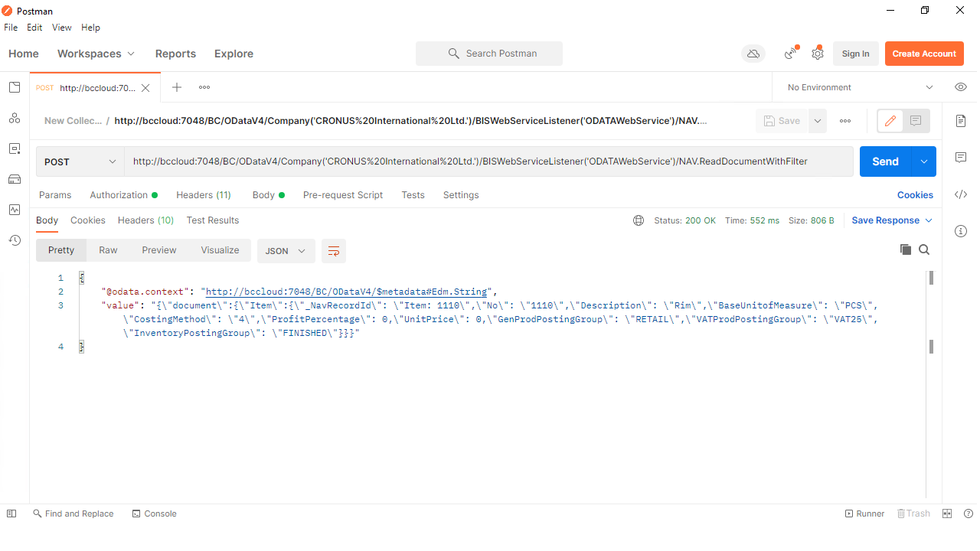Toggle sidebar icon in status bar
This screenshot has height=551, width=980.
tap(11, 514)
